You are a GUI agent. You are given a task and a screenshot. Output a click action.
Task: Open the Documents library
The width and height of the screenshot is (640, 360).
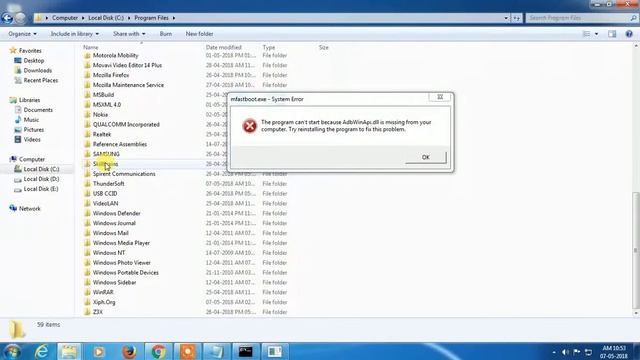pos(38,110)
